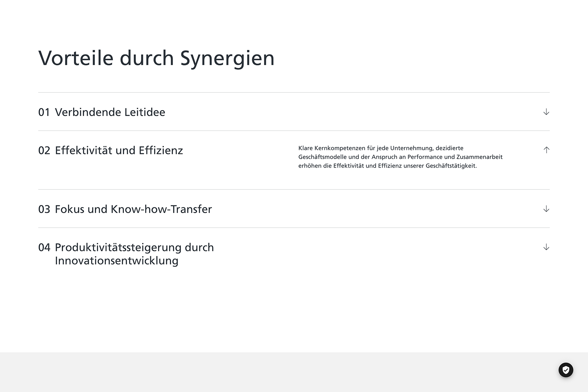Viewport: 588px width, 392px height.
Task: Select the Fokus und Know-how-Transfer title
Action: tap(133, 209)
